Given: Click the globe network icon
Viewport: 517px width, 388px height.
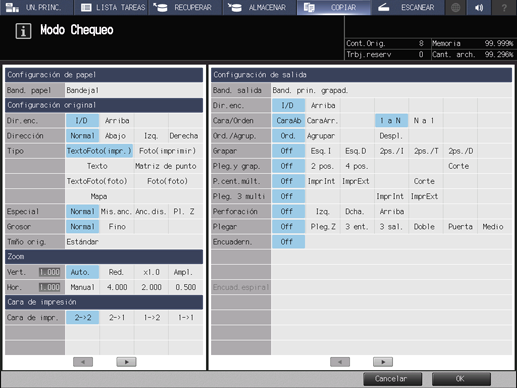Looking at the screenshot, I should tap(456, 7).
